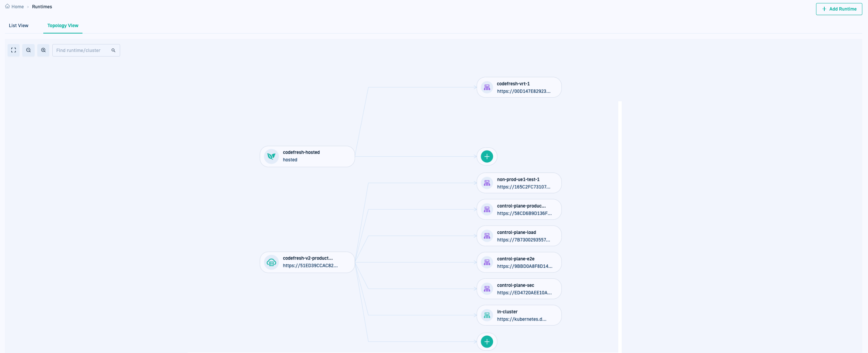
Task: Click the green plus under codefresh-hosted
Action: tap(487, 156)
